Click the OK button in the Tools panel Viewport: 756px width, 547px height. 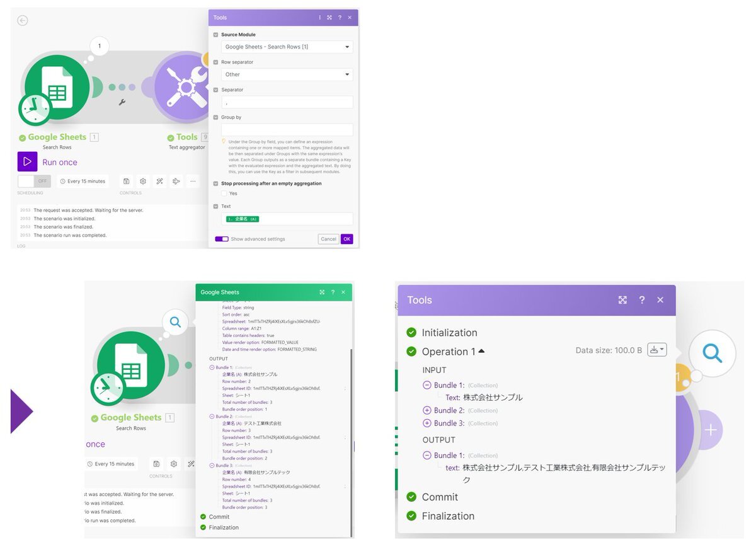click(346, 239)
